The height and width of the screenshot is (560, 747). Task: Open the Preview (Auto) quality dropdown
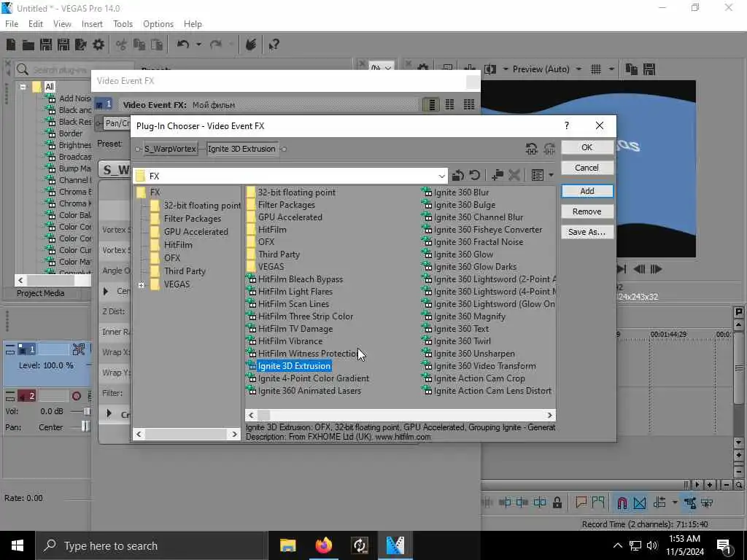(578, 69)
